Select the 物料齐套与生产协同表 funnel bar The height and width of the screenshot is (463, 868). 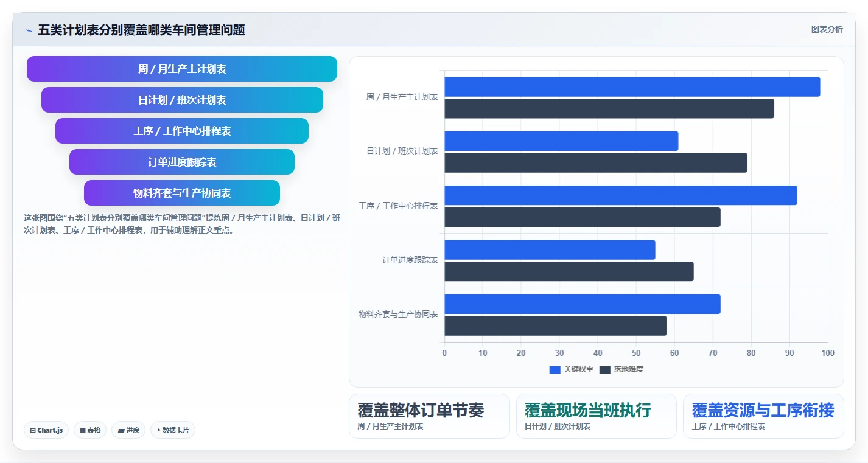[x=182, y=193]
